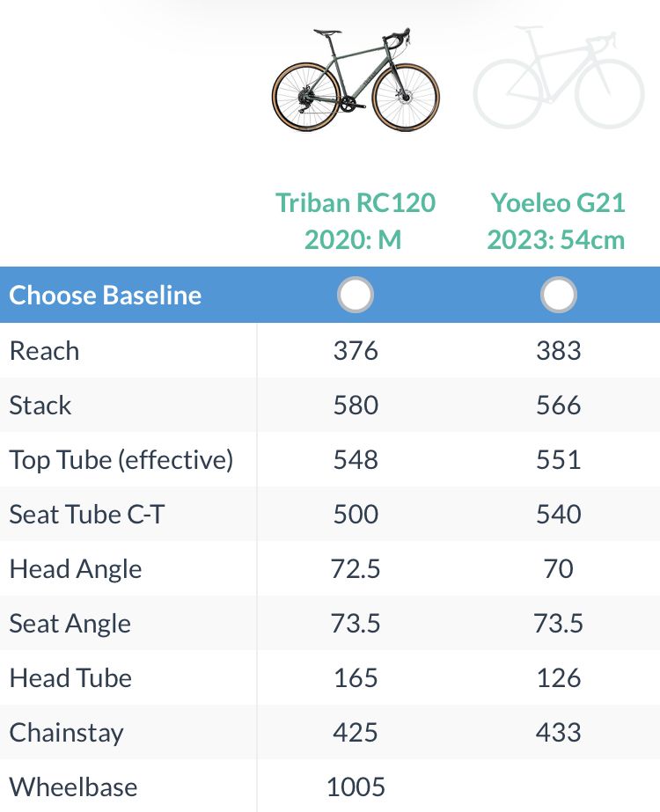Click the Chainstay row label
This screenshot has height=812, width=660.
(67, 733)
